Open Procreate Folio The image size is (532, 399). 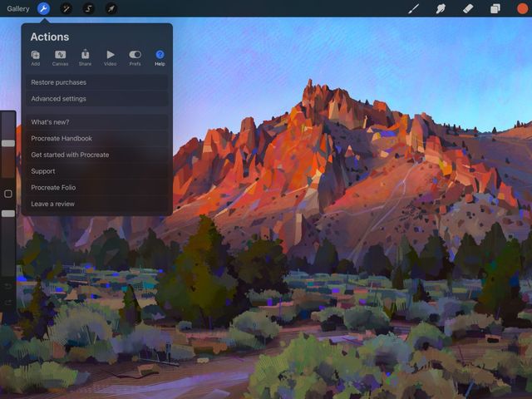tap(97, 187)
